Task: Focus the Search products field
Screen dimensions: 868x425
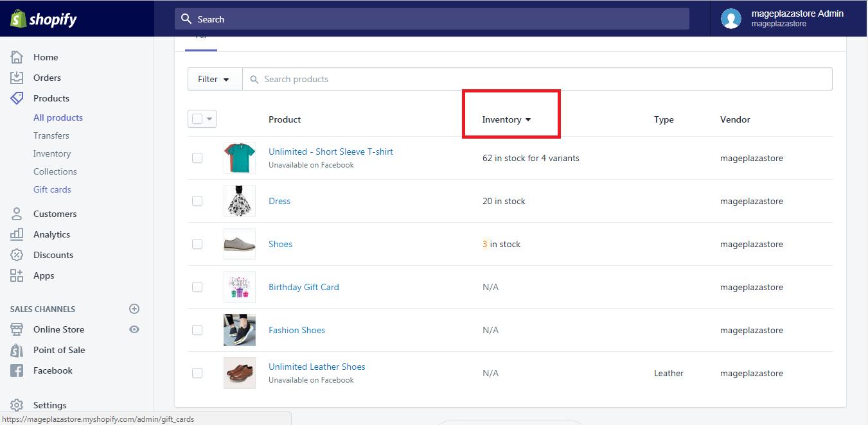Action: (537, 79)
